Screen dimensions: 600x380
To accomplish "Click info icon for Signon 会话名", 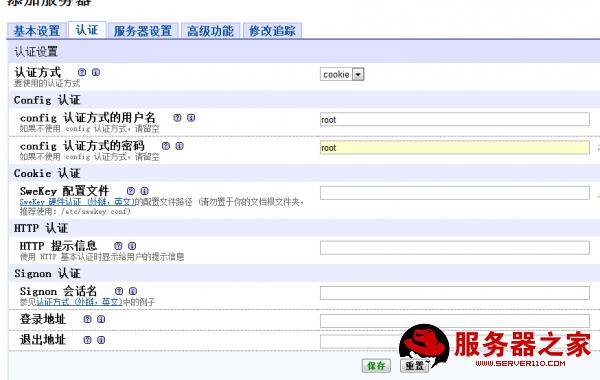I will [x=133, y=291].
